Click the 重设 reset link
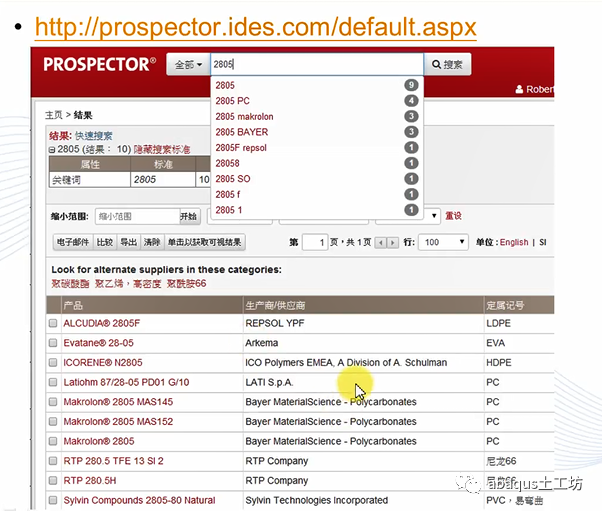The image size is (602, 511). click(x=453, y=216)
